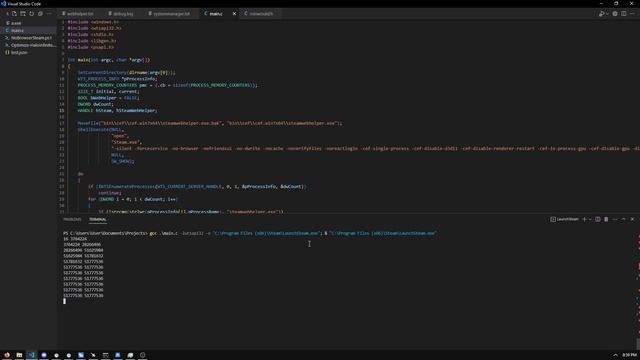Close the terminal panel

coord(632,220)
